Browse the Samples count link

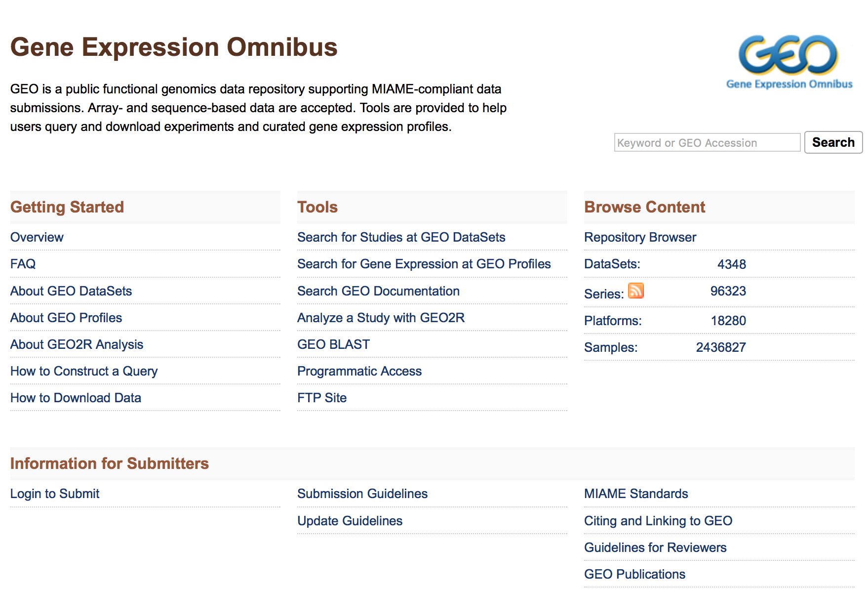pos(720,347)
